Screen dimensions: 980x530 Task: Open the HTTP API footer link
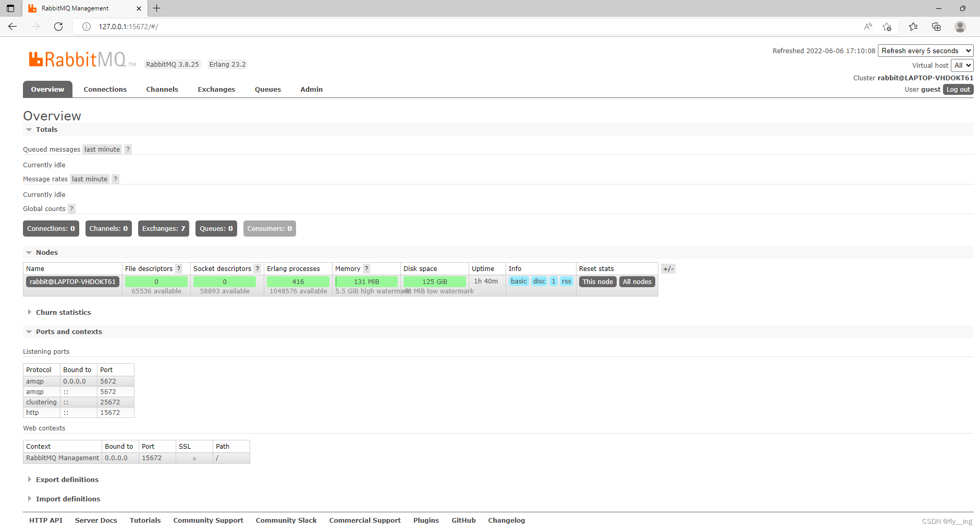pyautogui.click(x=46, y=521)
